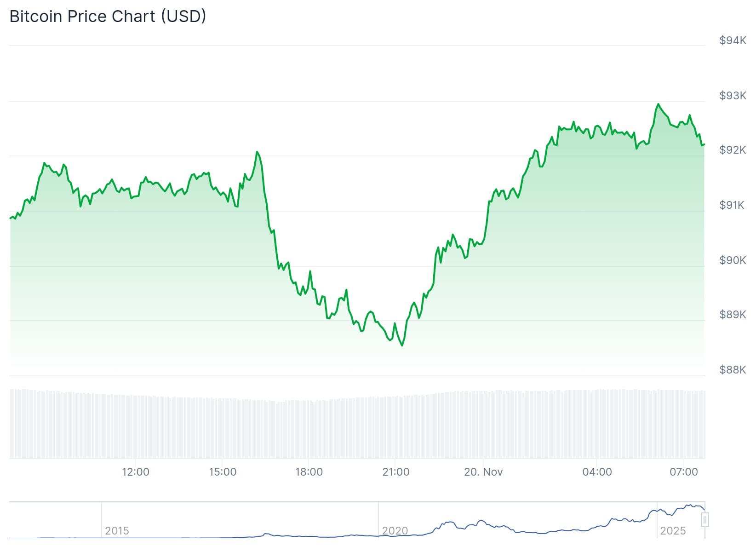
Task: Click the navigator range handle
Action: [x=705, y=520]
